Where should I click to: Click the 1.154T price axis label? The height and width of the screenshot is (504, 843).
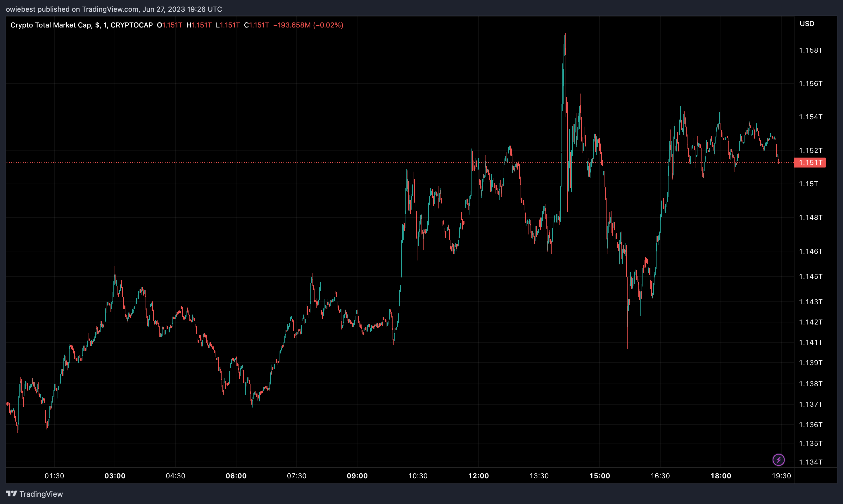(x=811, y=117)
